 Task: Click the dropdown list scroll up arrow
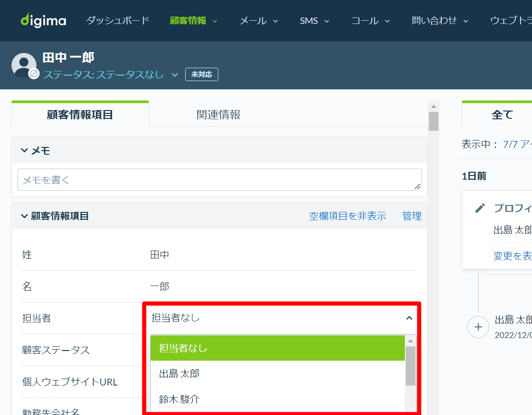pos(410,341)
